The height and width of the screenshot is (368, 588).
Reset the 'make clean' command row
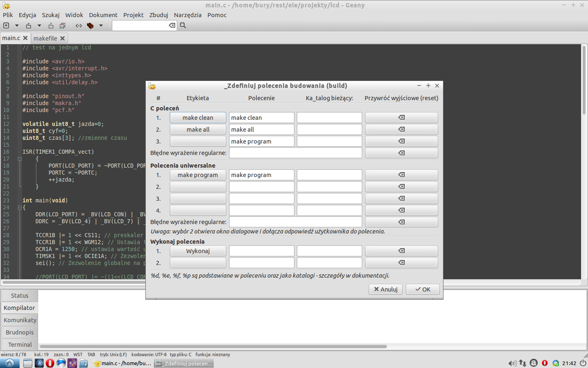click(x=401, y=118)
